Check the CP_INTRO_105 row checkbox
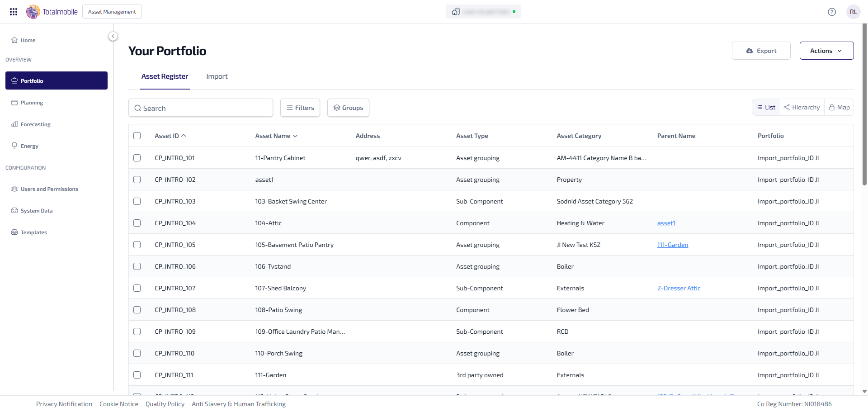This screenshot has height=412, width=868. 137,245
